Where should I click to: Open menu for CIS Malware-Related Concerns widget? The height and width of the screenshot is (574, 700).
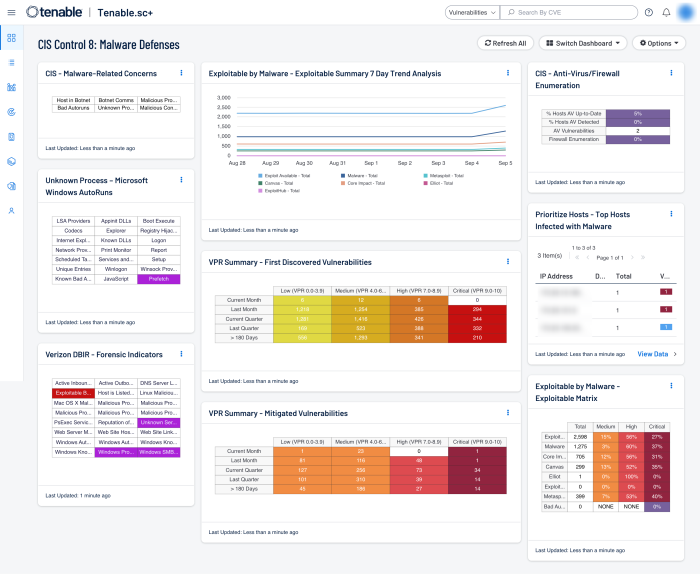[x=181, y=73]
